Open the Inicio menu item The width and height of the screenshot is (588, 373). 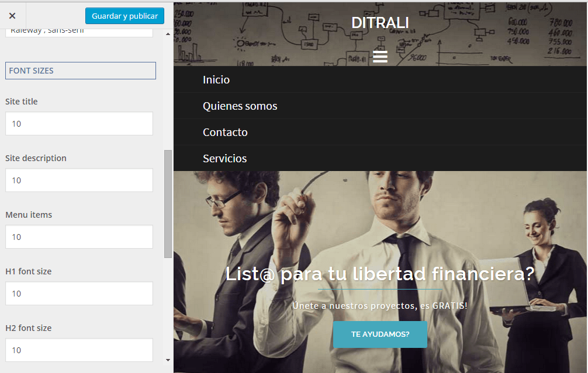point(216,79)
